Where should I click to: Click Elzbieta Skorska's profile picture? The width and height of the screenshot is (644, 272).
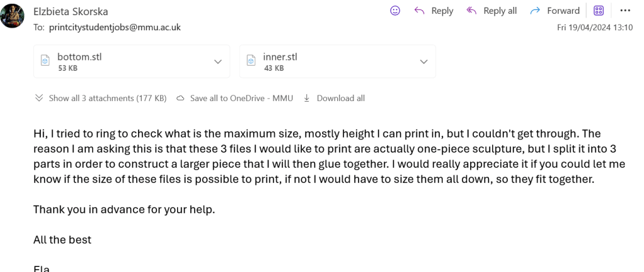pyautogui.click(x=13, y=16)
